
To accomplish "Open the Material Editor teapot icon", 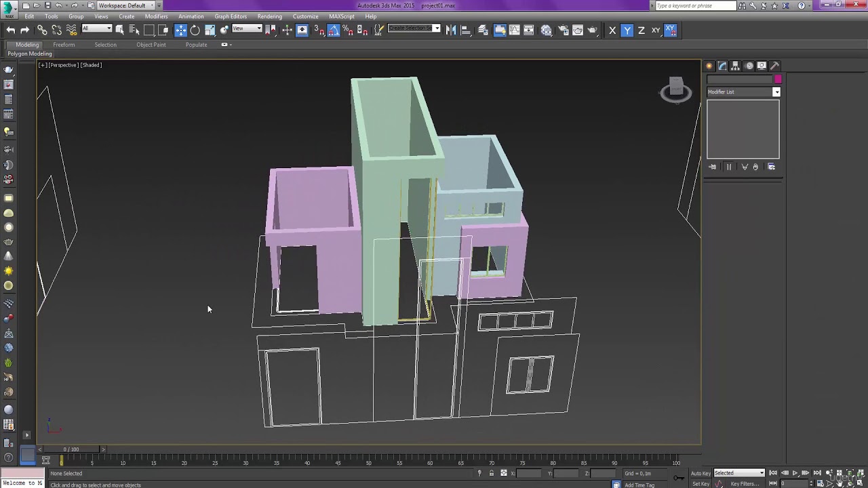I will coord(547,30).
